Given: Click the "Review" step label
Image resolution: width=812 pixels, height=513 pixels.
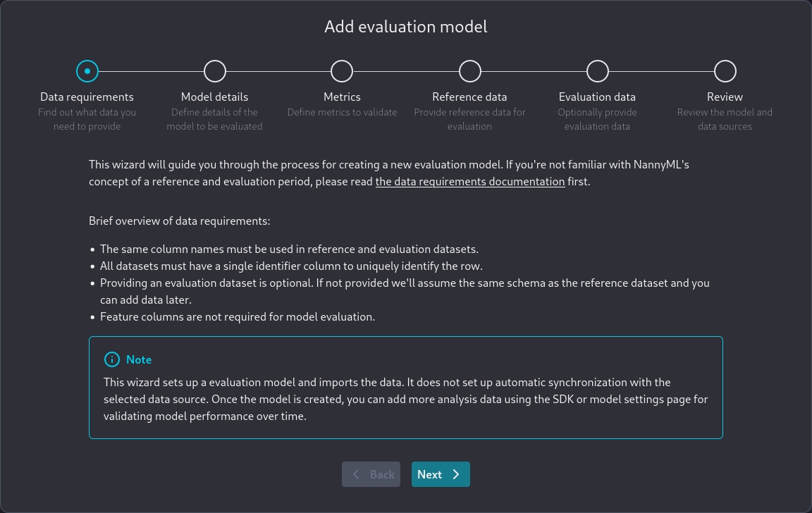Looking at the screenshot, I should click(725, 97).
